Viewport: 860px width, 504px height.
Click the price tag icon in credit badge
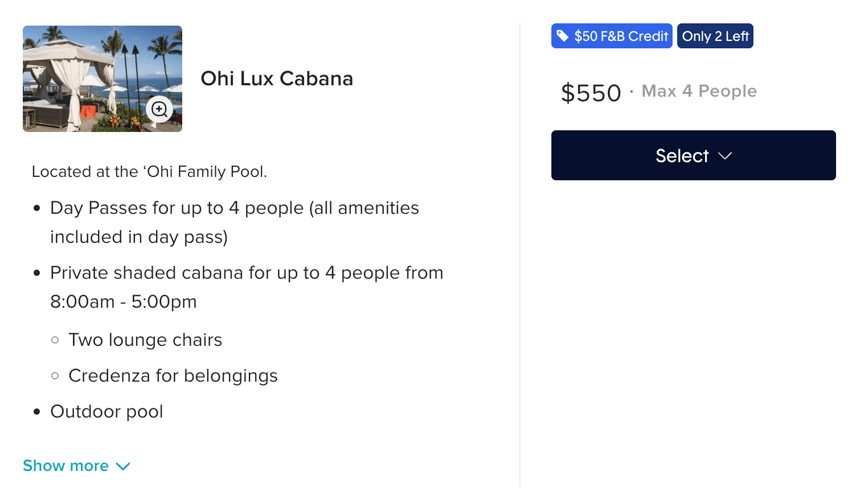tap(563, 36)
